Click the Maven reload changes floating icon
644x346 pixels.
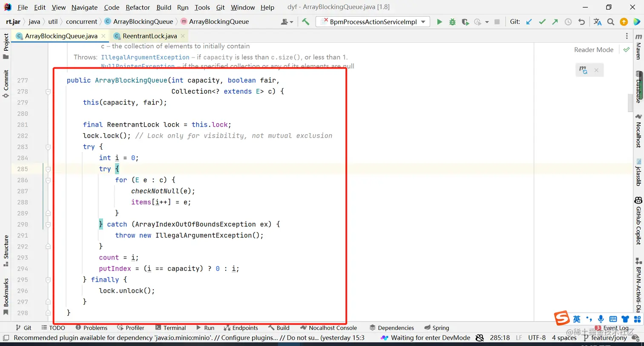point(583,70)
